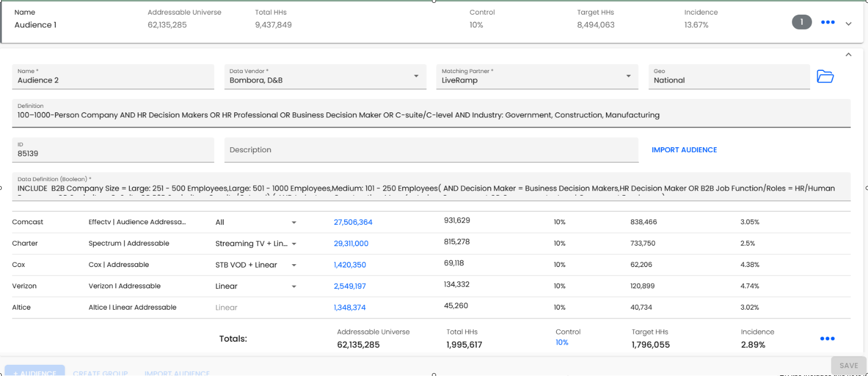
Task: Click the Import Audience link
Action: (x=684, y=150)
